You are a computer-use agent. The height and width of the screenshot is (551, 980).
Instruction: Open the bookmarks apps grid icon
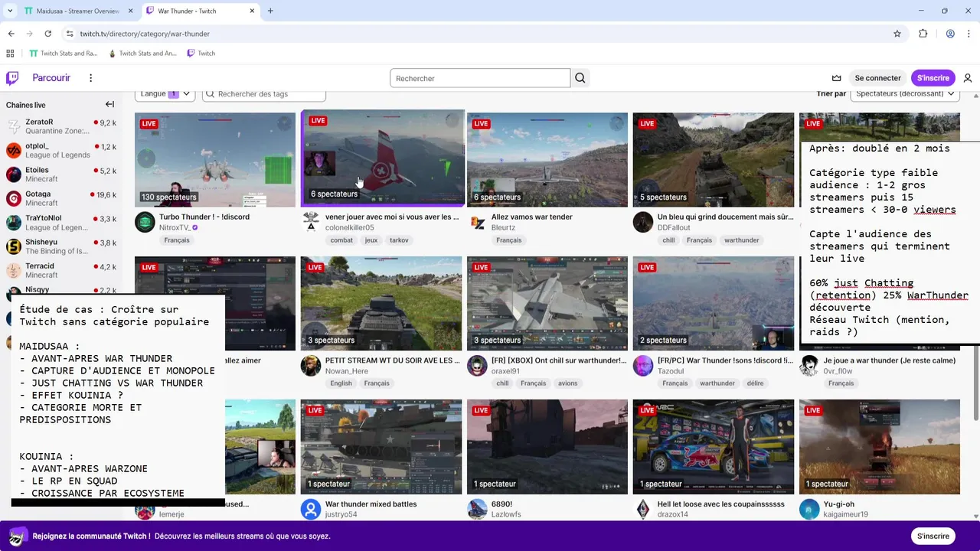click(10, 54)
